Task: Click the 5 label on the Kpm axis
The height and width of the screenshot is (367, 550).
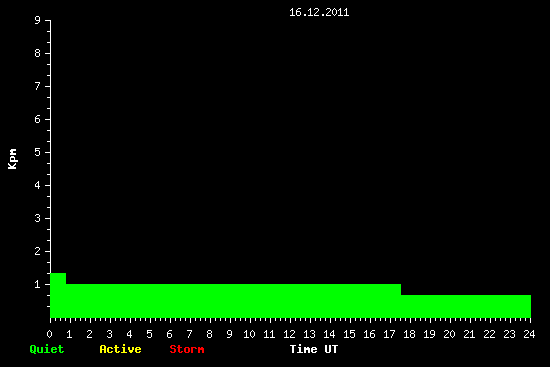Action: (x=38, y=152)
